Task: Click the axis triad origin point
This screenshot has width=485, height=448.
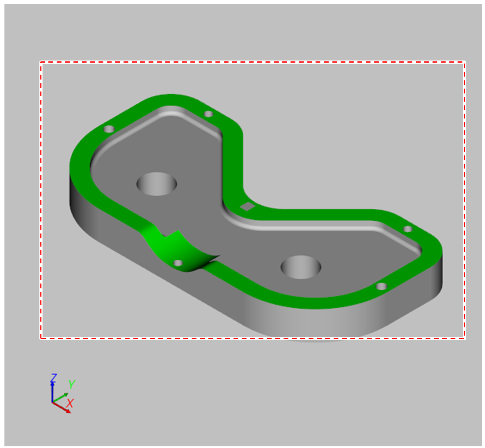Action: [x=52, y=402]
